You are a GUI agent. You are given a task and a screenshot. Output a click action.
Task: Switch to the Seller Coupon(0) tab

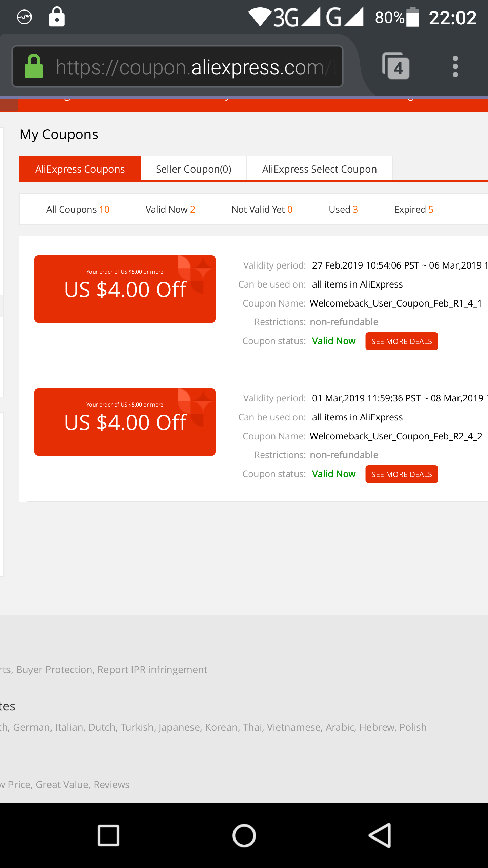(194, 169)
